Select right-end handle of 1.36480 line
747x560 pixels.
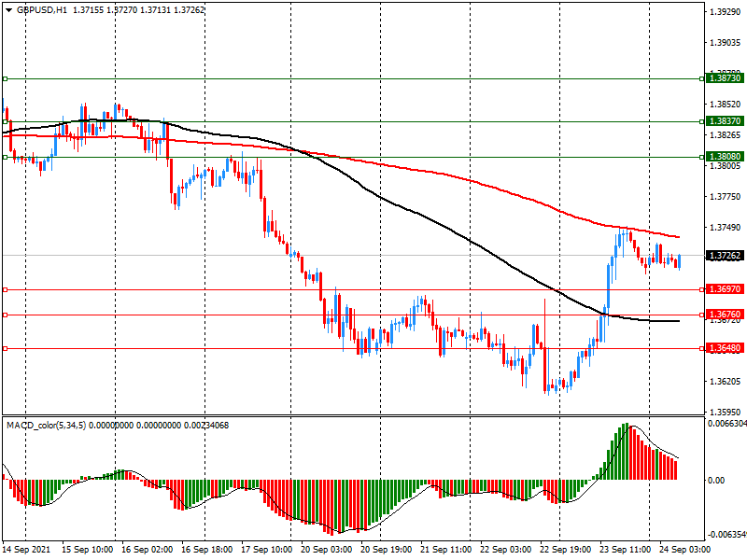(x=702, y=348)
